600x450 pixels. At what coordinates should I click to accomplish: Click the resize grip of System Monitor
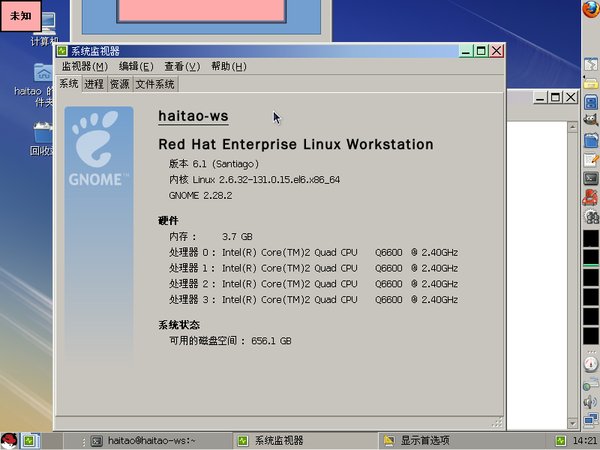pyautogui.click(x=497, y=422)
